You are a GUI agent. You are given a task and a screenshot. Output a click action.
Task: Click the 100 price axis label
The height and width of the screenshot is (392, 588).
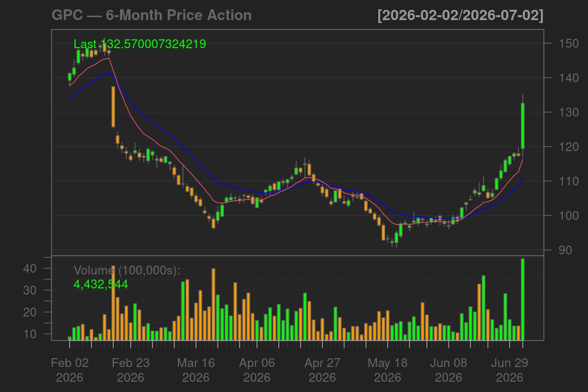(568, 216)
